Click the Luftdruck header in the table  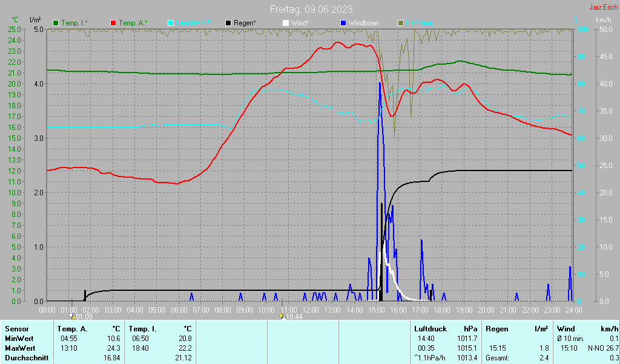pyautogui.click(x=430, y=329)
